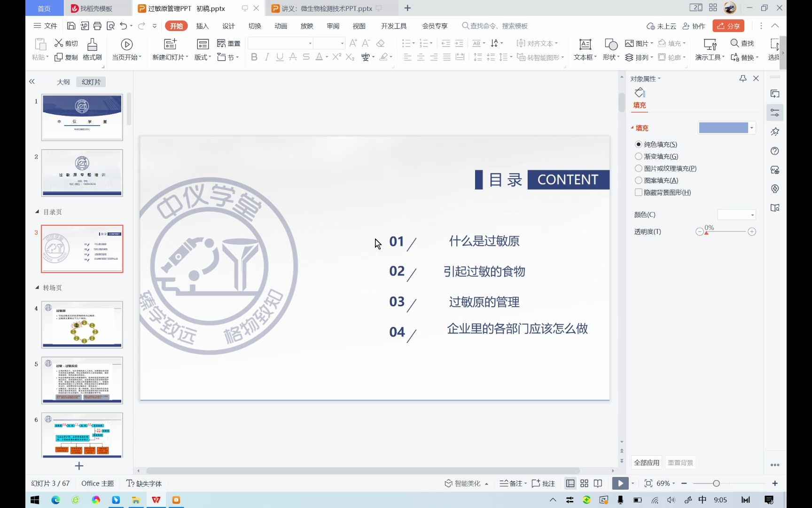
Task: Click the Copy (复制) button
Action: 66,57
